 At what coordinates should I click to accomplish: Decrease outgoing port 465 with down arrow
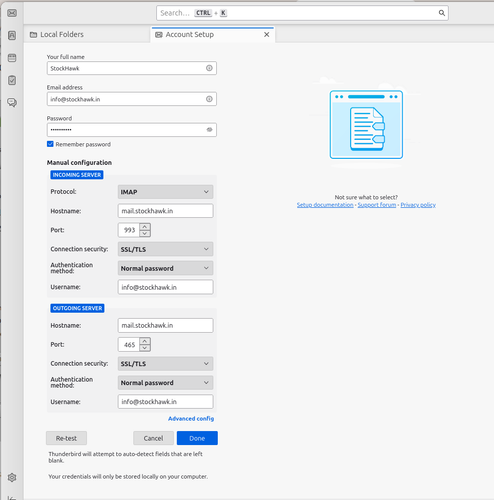145,348
